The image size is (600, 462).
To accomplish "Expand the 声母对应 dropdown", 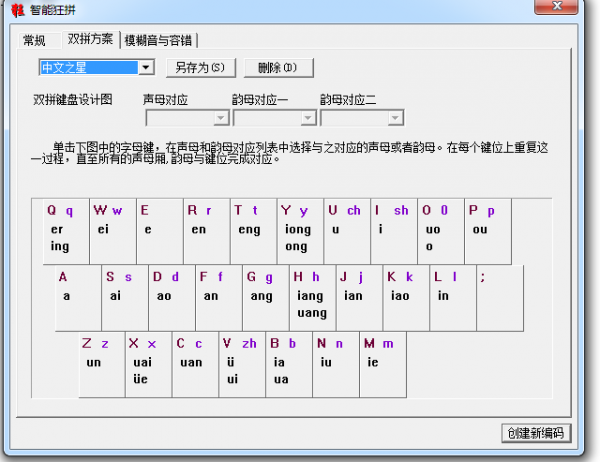I will (221, 118).
